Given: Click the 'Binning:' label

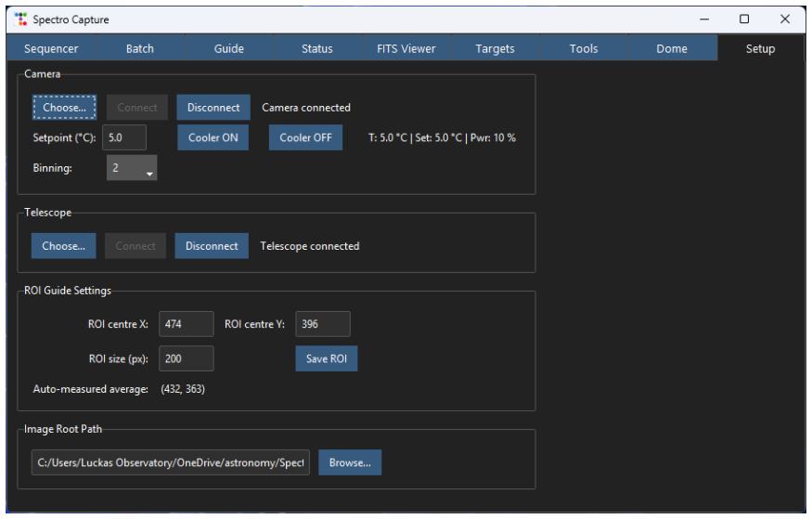Looking at the screenshot, I should (52, 168).
